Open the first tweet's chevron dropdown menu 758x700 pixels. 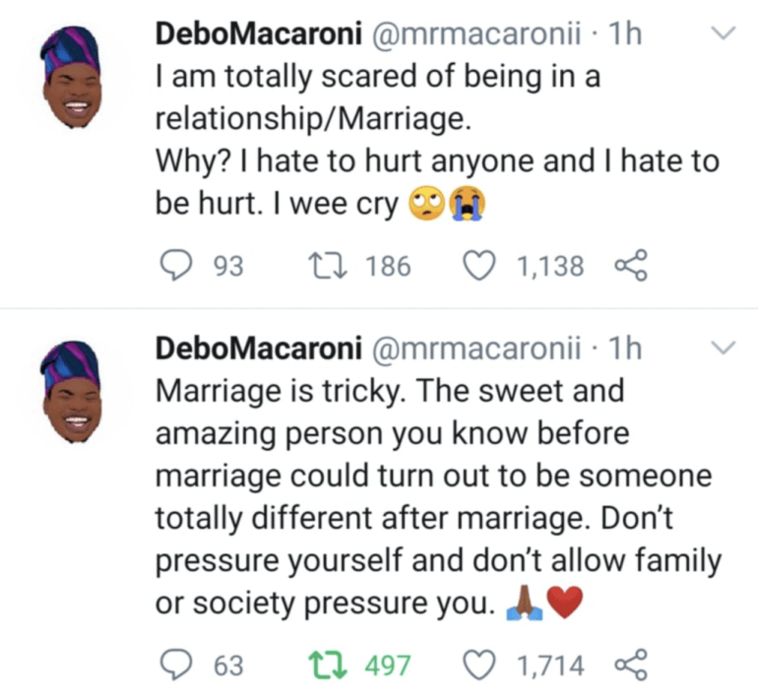(724, 33)
